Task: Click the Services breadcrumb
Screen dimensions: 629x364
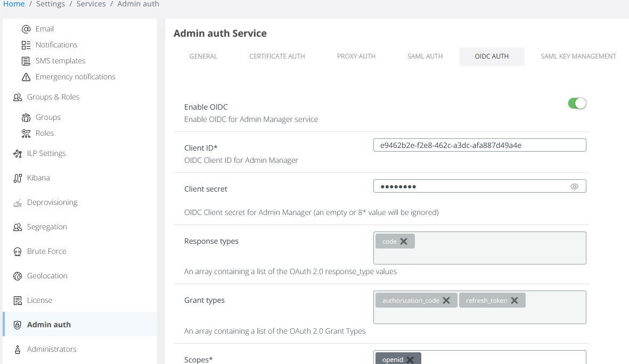Action: (91, 4)
